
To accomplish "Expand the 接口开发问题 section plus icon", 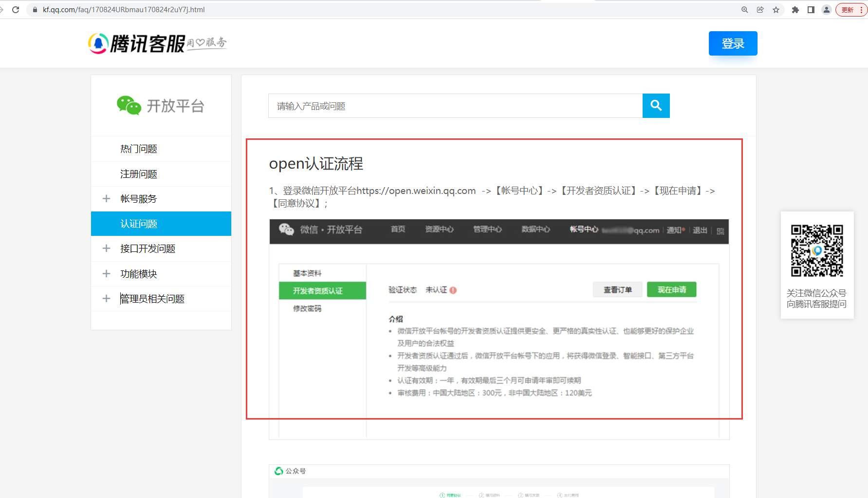I will 106,249.
